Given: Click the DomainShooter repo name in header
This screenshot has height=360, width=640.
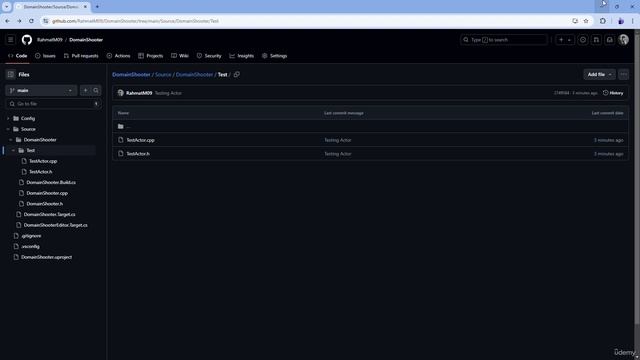Looking at the screenshot, I should pyautogui.click(x=86, y=40).
